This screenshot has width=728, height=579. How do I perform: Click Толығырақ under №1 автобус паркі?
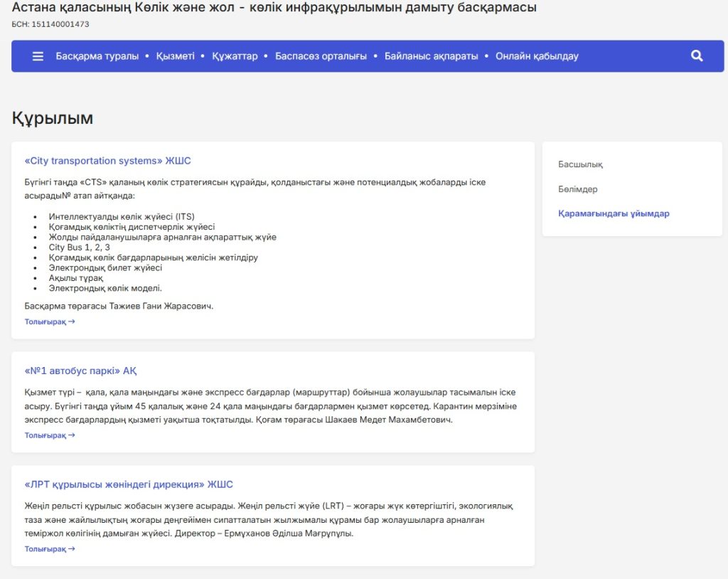point(50,435)
